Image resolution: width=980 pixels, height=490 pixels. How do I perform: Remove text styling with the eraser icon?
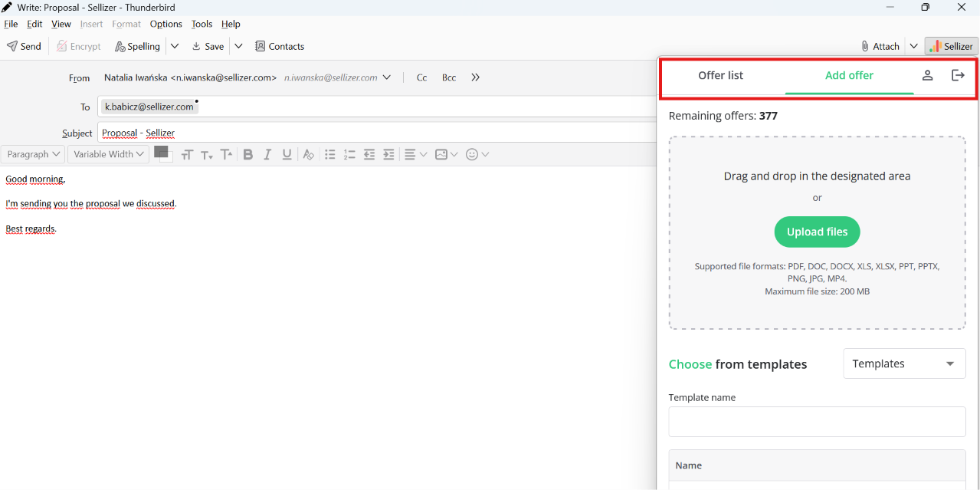[x=308, y=155]
